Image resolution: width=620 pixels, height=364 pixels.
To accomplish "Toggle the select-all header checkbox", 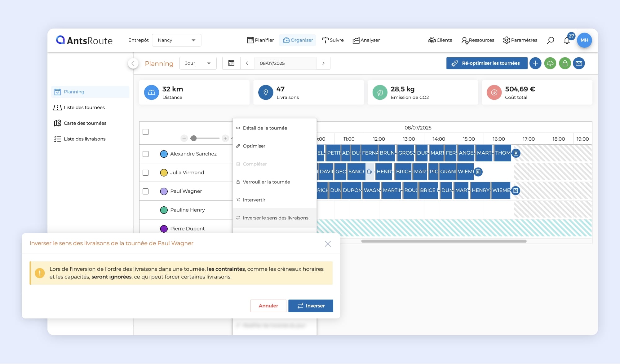I will [145, 132].
